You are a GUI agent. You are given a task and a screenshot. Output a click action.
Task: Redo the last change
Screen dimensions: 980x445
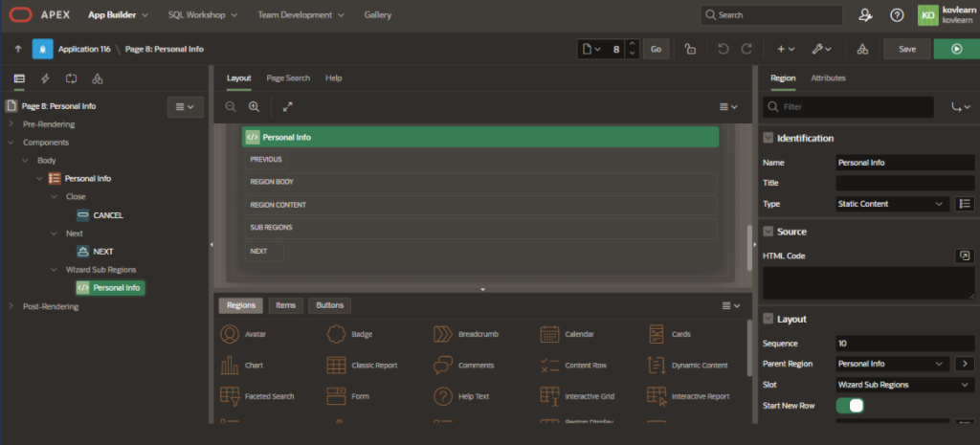pos(746,49)
